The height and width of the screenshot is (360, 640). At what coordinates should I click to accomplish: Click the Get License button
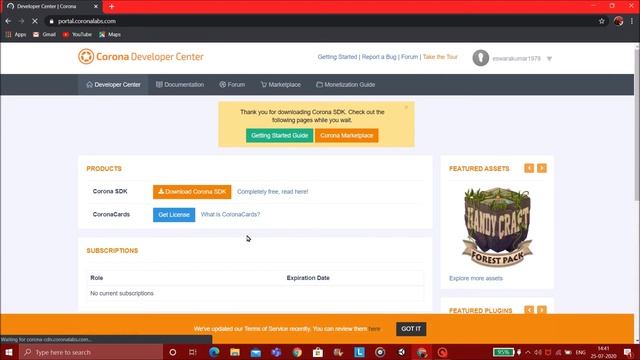pyautogui.click(x=174, y=215)
